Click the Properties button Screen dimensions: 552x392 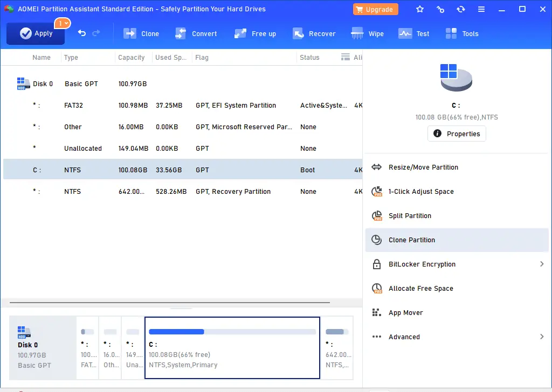tap(457, 134)
